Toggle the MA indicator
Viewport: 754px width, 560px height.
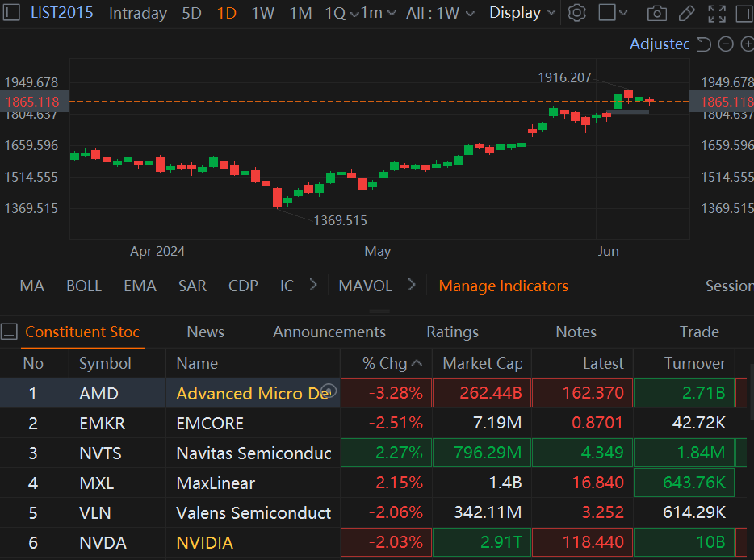pos(31,286)
